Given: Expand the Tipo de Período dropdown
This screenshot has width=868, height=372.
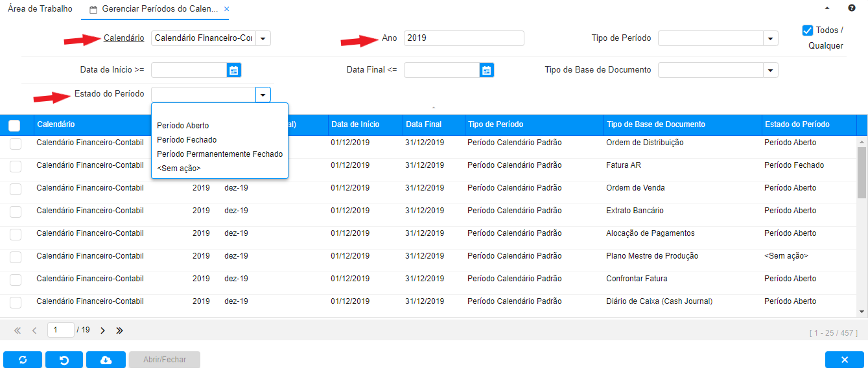Looking at the screenshot, I should pyautogui.click(x=770, y=39).
